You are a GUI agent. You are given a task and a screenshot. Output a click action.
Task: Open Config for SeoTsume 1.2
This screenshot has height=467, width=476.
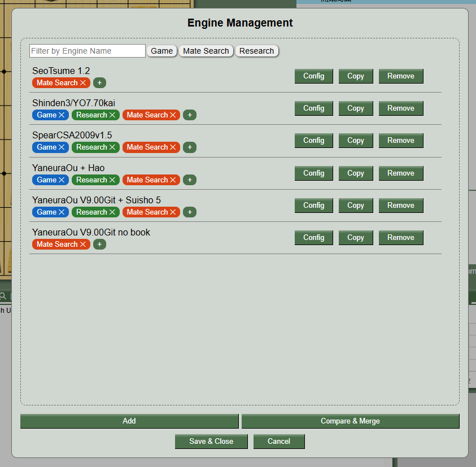pyautogui.click(x=313, y=76)
